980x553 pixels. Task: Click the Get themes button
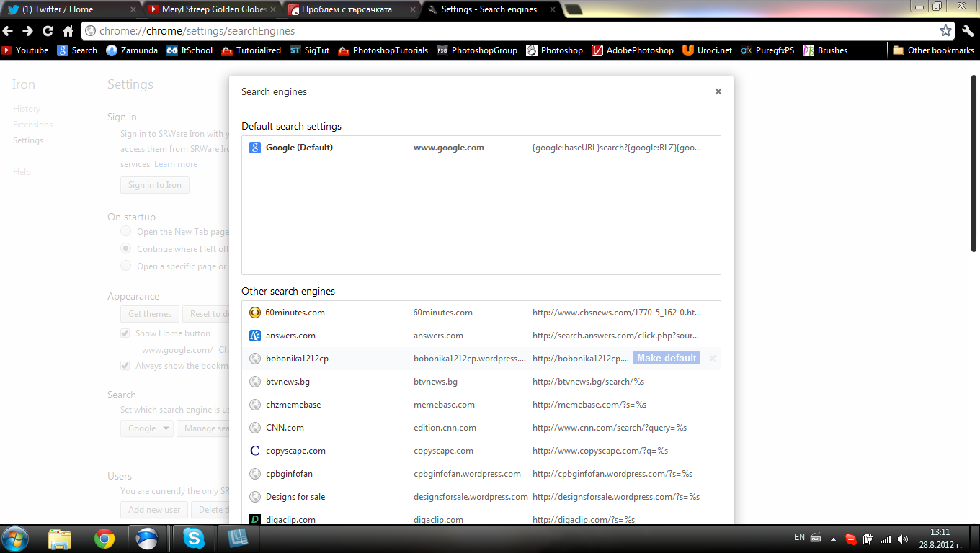(150, 314)
